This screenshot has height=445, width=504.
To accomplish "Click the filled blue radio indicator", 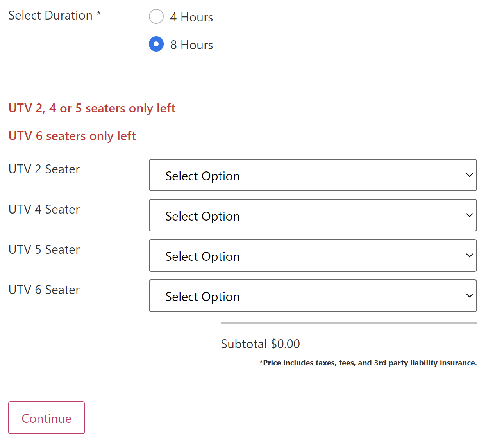I will (156, 44).
